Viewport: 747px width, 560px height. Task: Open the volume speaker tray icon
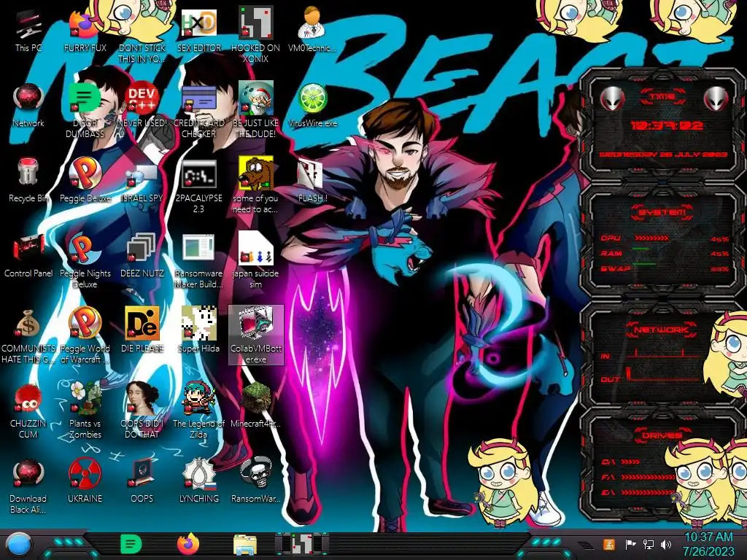coord(666,544)
